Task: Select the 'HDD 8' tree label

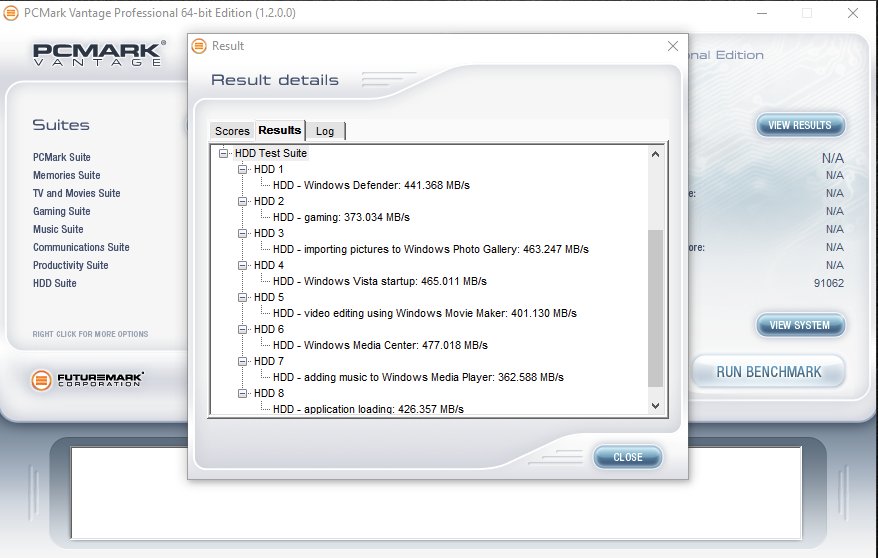Action: click(269, 393)
